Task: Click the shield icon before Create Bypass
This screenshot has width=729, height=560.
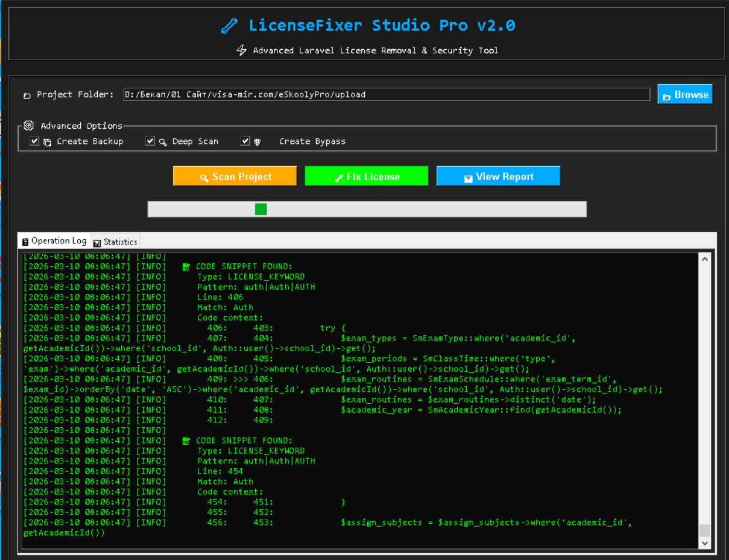Action: coord(257,142)
